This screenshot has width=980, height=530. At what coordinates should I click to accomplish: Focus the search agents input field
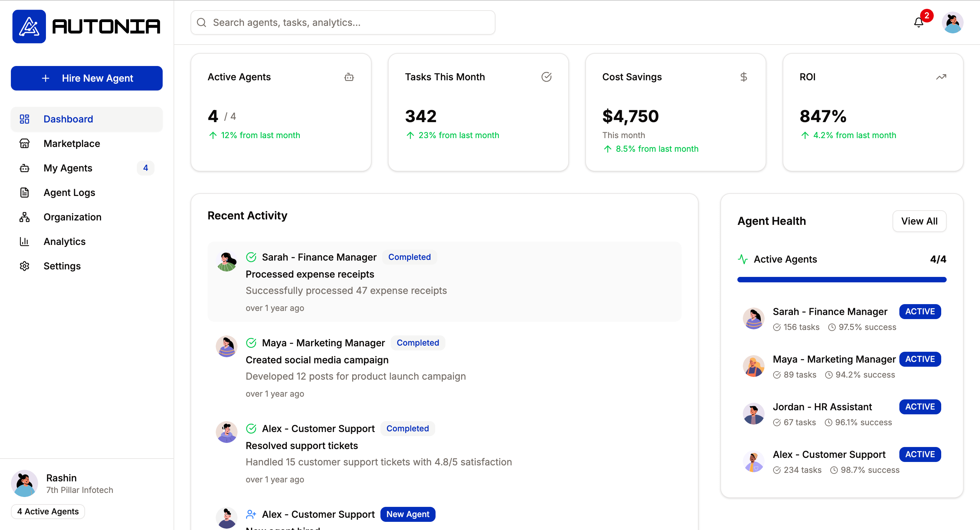[342, 23]
